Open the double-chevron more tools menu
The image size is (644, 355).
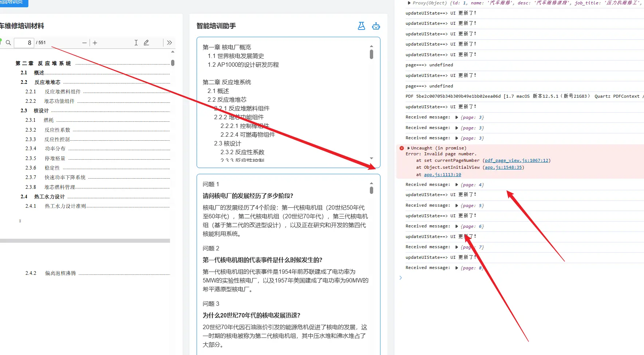170,43
